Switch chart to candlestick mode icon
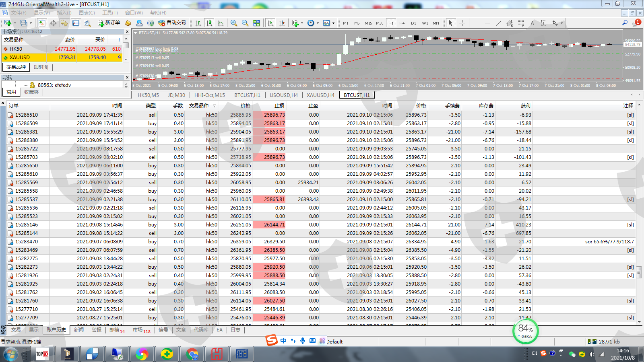Viewport: 644px width, 362px height. click(209, 23)
